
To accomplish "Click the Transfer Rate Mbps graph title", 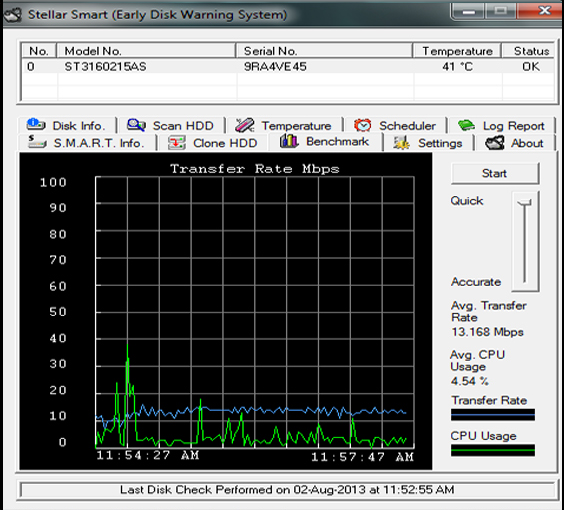I will [x=255, y=169].
